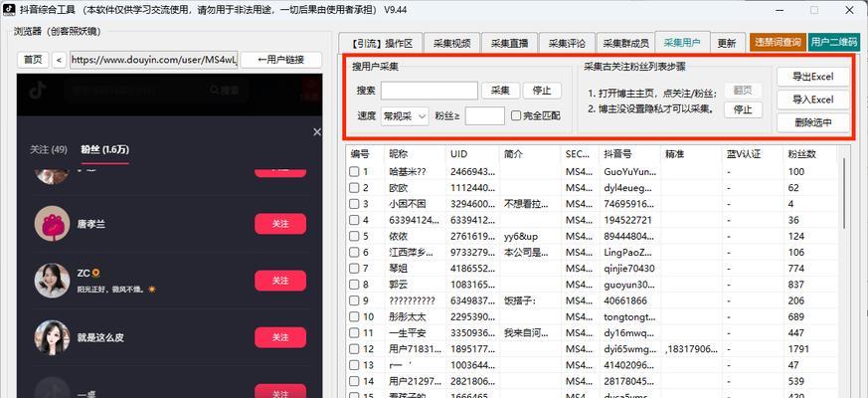Go back with the < button
The height and width of the screenshot is (398, 868).
(x=60, y=60)
